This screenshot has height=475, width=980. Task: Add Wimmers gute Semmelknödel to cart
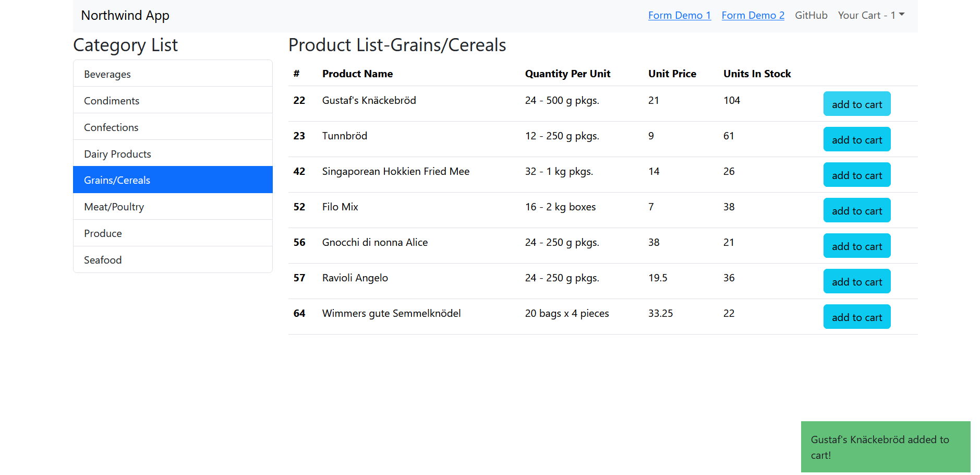pos(856,317)
